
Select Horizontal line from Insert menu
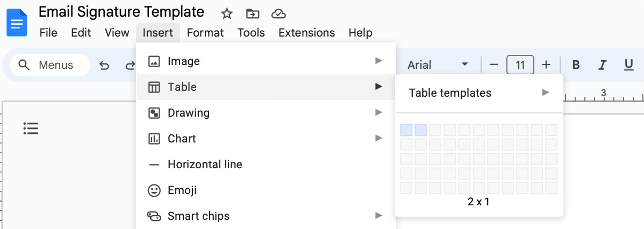pyautogui.click(x=205, y=164)
